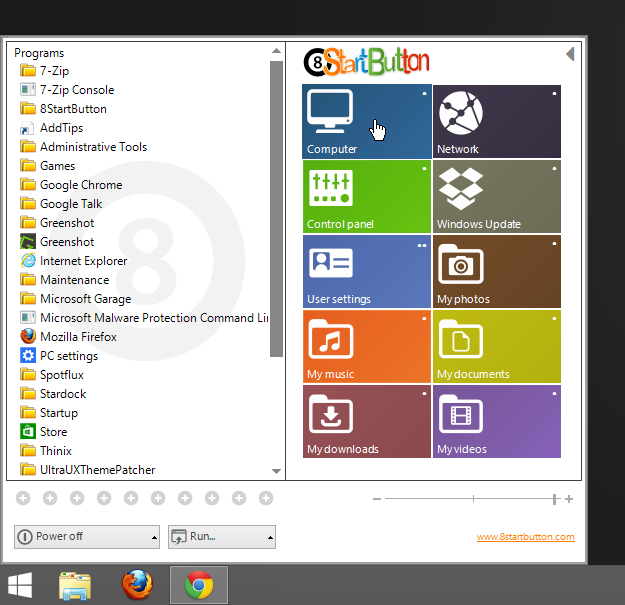
Task: Open Microsoft Malware Protection Command Line entry
Action: pyautogui.click(x=144, y=318)
